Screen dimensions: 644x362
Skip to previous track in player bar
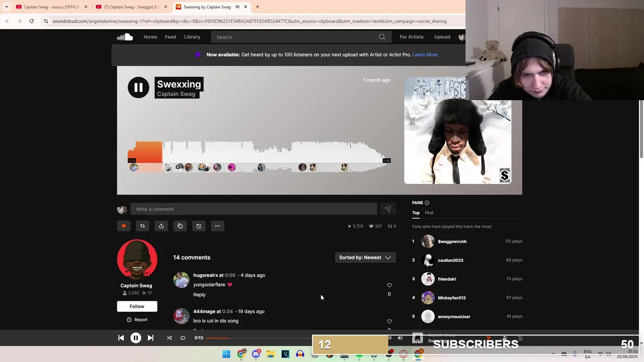pyautogui.click(x=121, y=338)
